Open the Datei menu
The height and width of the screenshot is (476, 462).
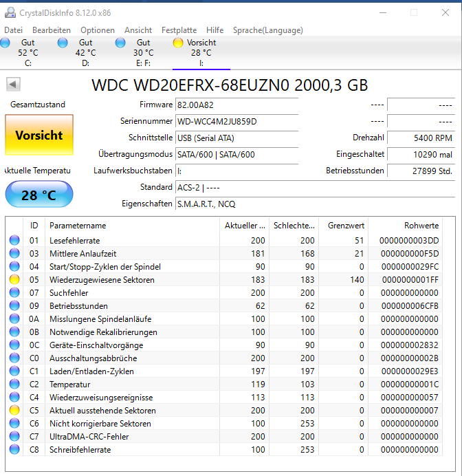point(13,30)
